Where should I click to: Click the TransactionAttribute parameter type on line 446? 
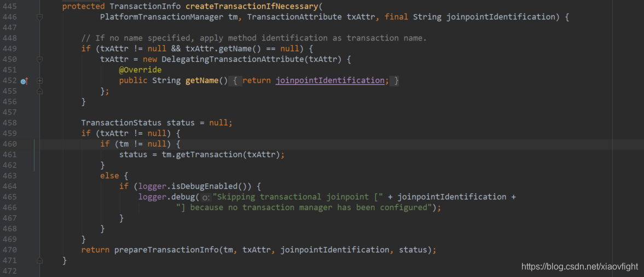pos(294,18)
